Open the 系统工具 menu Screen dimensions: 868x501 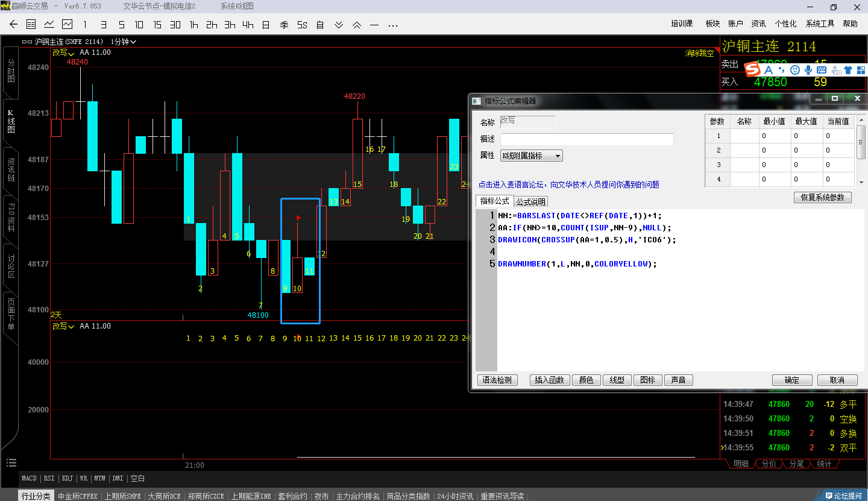(820, 24)
